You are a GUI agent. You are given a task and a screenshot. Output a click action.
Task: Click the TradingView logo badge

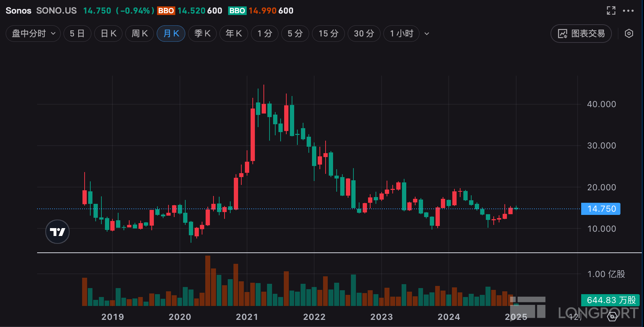57,232
